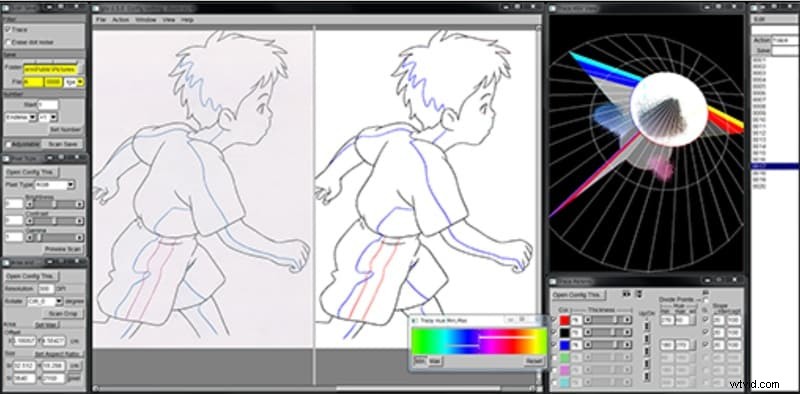
Task: Enable checkbox left of green swatch
Action: 555,358
